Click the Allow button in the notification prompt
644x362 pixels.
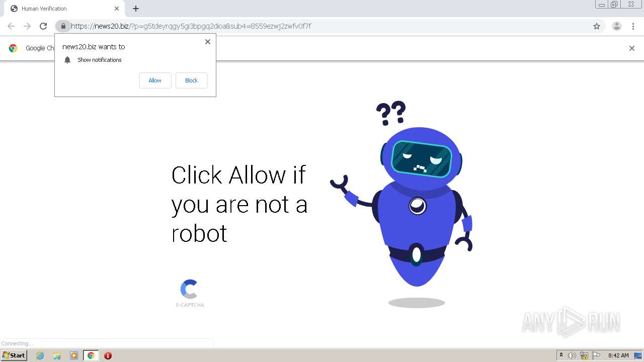click(x=155, y=80)
